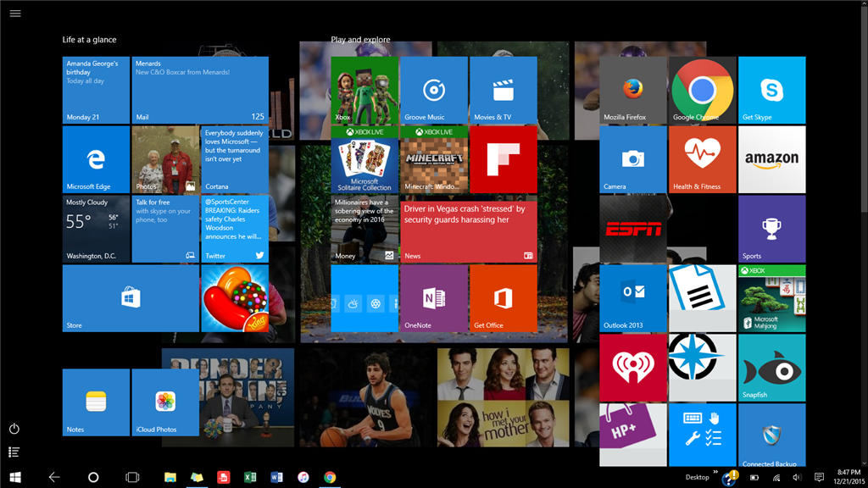Open Task View in the taskbar

[x=132, y=477]
